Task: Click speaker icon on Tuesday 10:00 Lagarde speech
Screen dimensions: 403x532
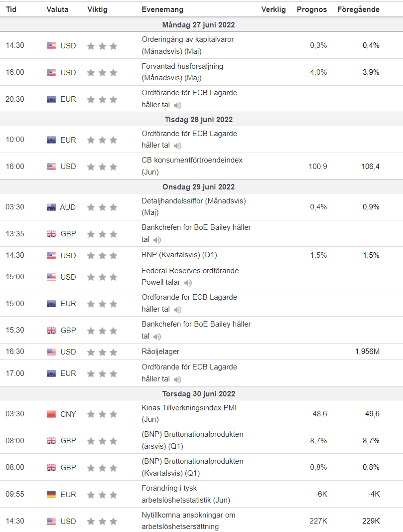Action: 178,146
